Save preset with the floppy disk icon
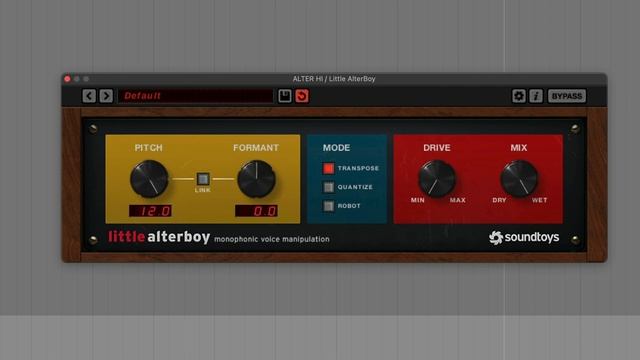This screenshot has width=640, height=360. [284, 96]
